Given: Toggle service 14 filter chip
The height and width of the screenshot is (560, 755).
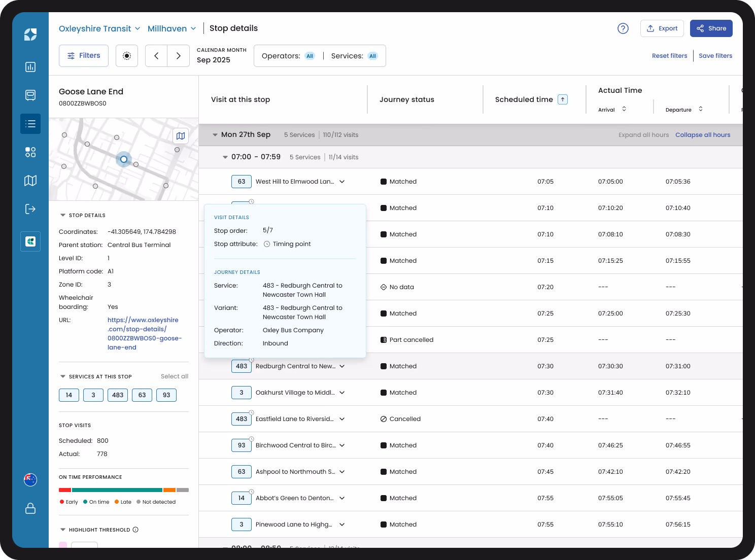Looking at the screenshot, I should coord(69,395).
